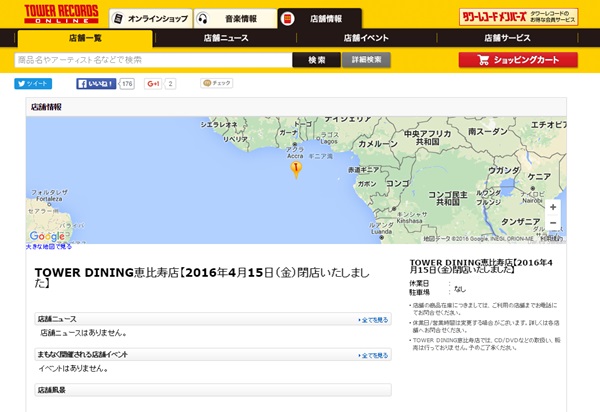The width and height of the screenshot is (600, 412).
Task: Select the 店舗一覧 menu item
Action: (85, 38)
